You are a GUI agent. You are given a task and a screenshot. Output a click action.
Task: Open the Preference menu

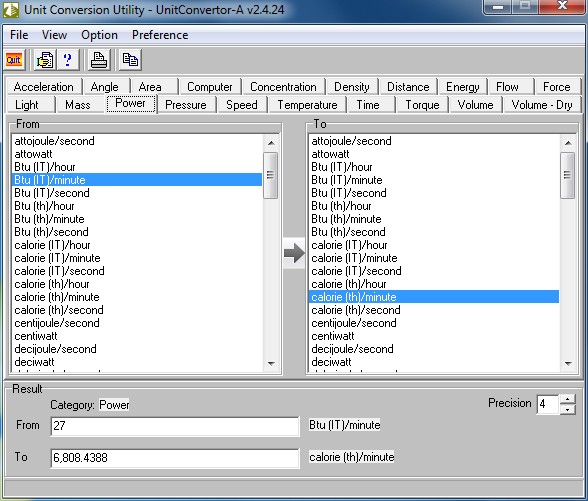pyautogui.click(x=160, y=35)
